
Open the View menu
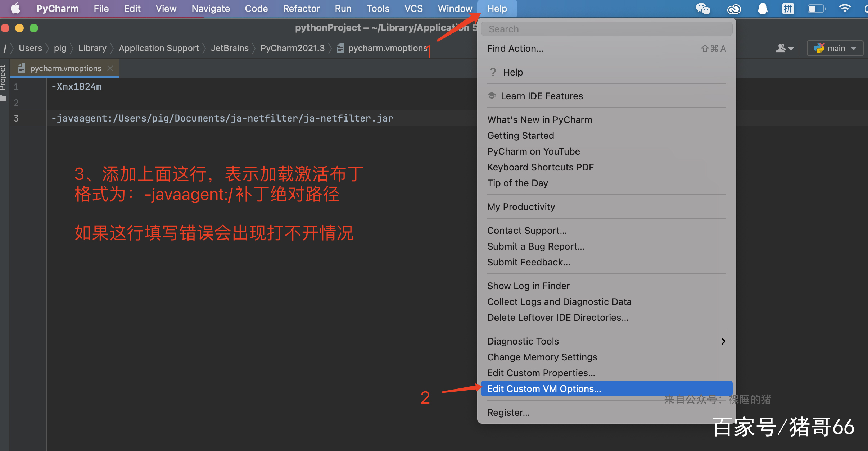pyautogui.click(x=166, y=8)
